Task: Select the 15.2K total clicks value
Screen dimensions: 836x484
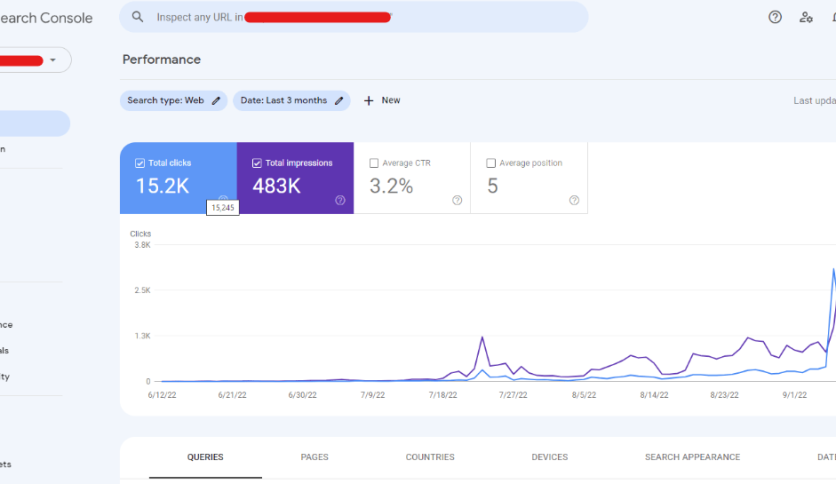Action: pos(163,186)
